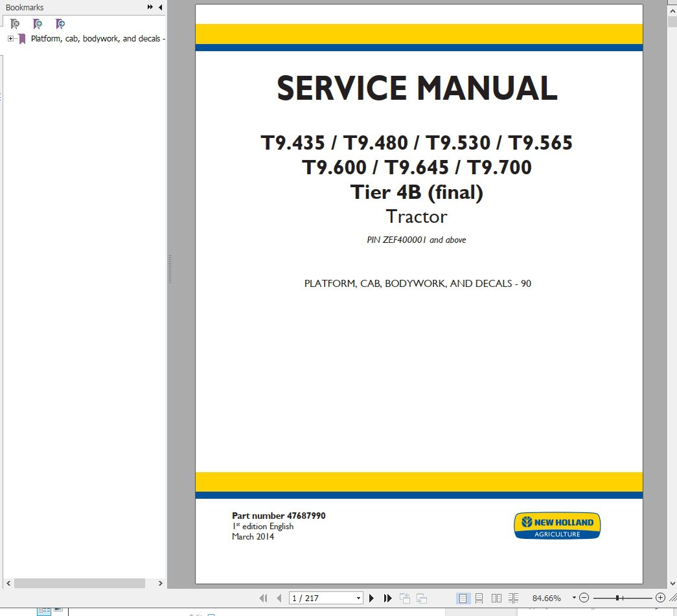Click the New Holland Agriculture logo
Screen dimensions: 677x616
click(x=557, y=526)
